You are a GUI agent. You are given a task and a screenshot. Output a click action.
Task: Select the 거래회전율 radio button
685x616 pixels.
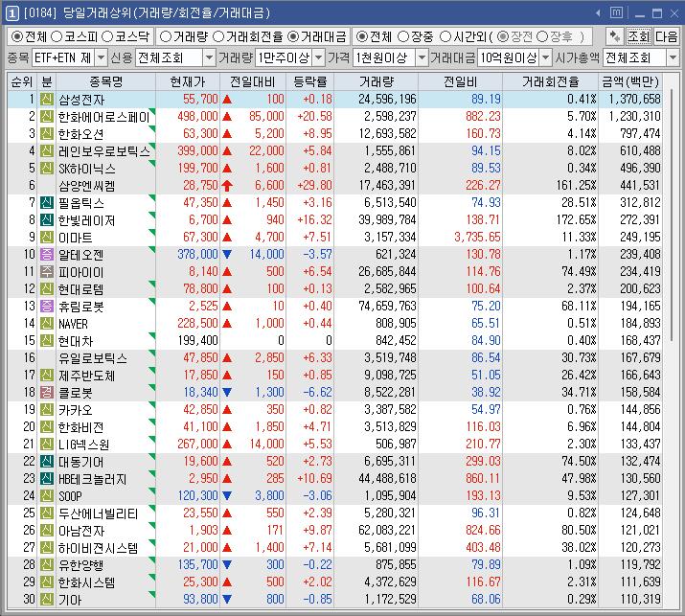tap(218, 36)
